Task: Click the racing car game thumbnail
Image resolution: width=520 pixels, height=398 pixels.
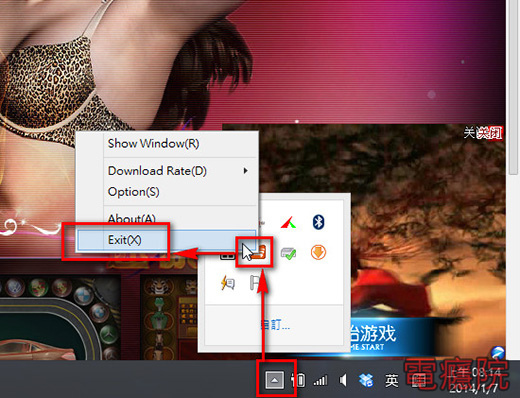Action: tap(60, 318)
